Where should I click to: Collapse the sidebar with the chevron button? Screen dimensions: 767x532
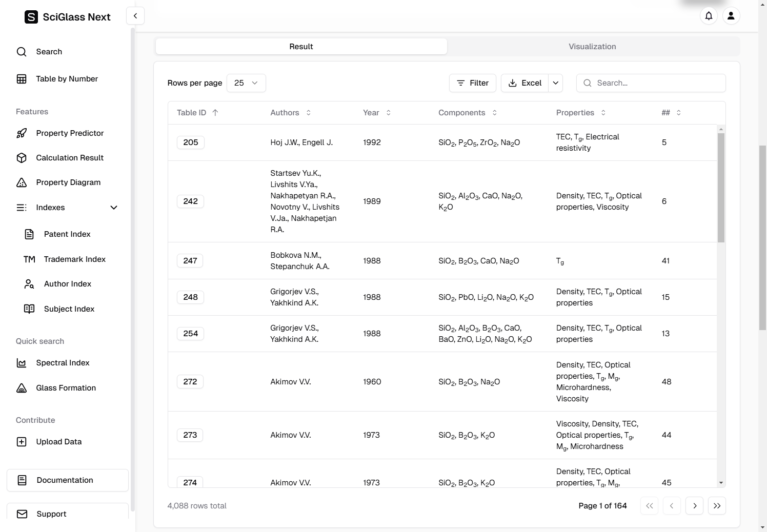pyautogui.click(x=135, y=16)
